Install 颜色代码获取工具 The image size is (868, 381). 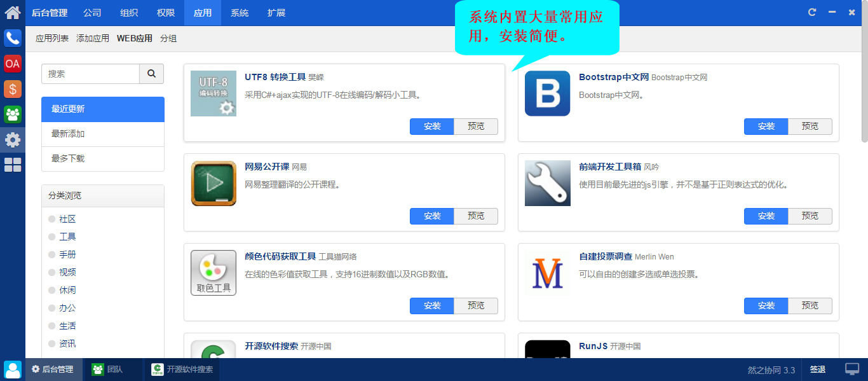point(432,306)
